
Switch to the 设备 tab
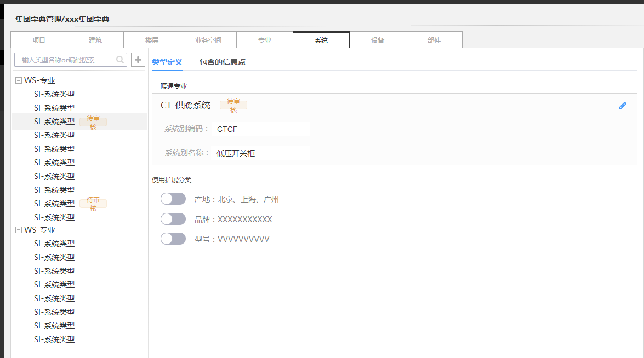tap(378, 40)
